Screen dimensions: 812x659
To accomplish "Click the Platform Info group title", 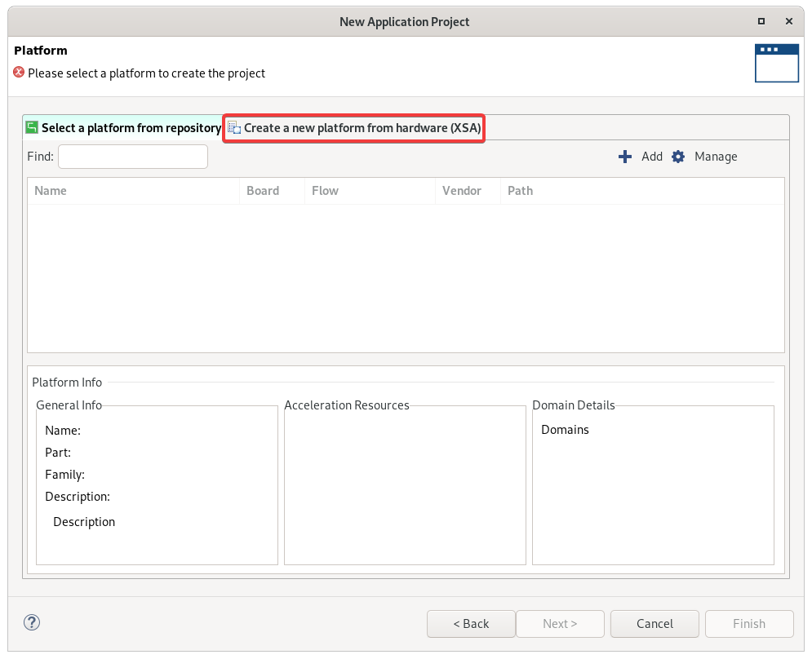I will coord(67,382).
